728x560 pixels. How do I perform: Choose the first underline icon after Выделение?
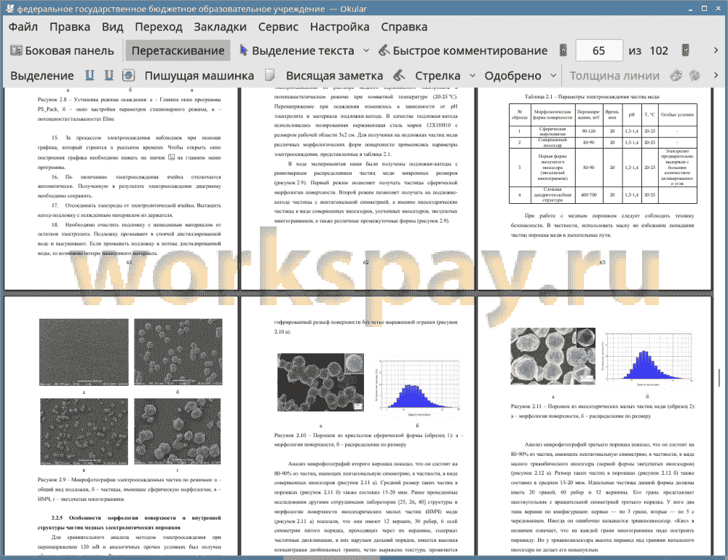(x=90, y=75)
